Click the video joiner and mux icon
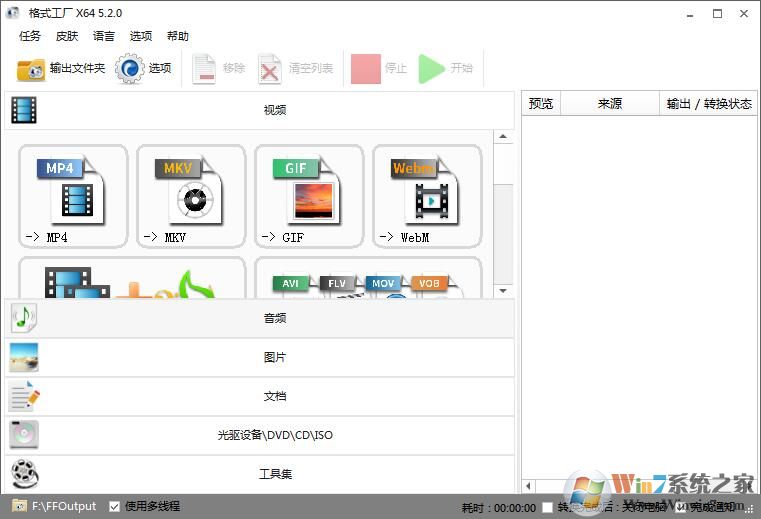Screen dimensions: 761x519 pos(132,280)
